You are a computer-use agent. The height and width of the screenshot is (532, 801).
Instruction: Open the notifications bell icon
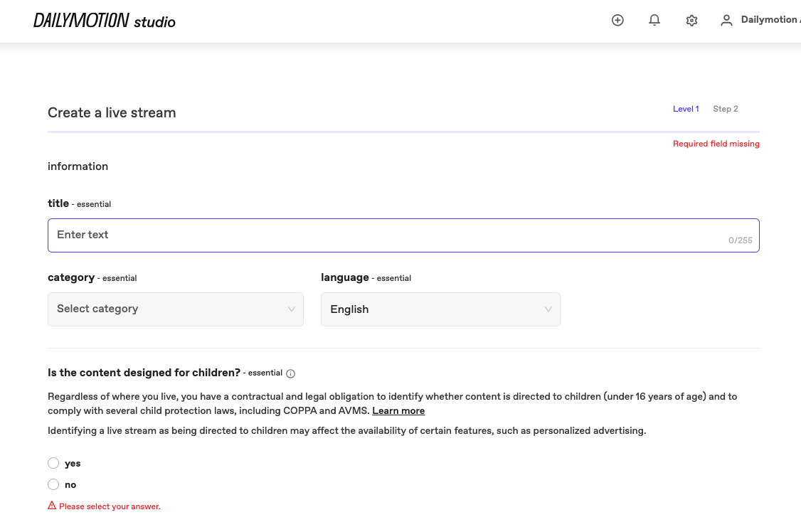click(x=654, y=20)
